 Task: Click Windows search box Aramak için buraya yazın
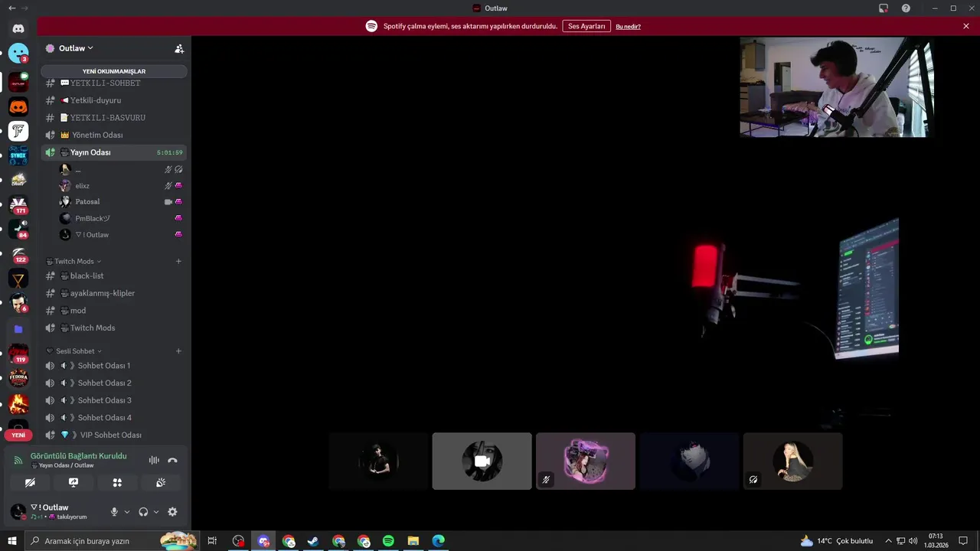point(111,541)
